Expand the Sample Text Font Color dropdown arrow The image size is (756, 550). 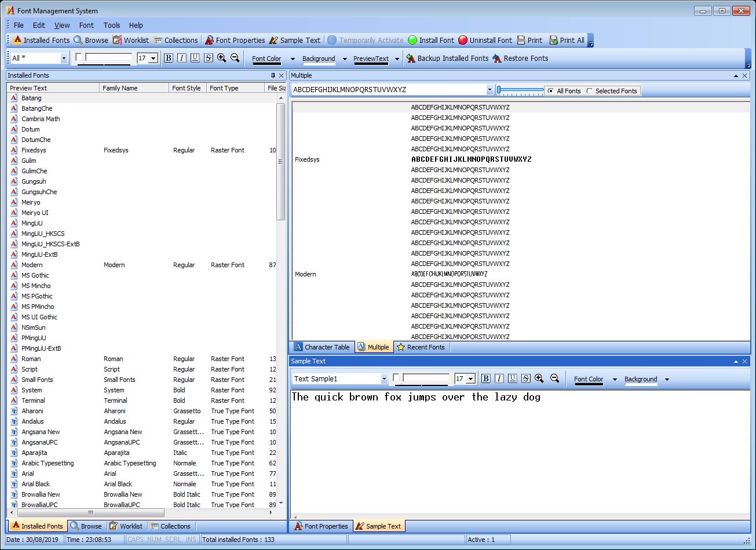coord(615,380)
